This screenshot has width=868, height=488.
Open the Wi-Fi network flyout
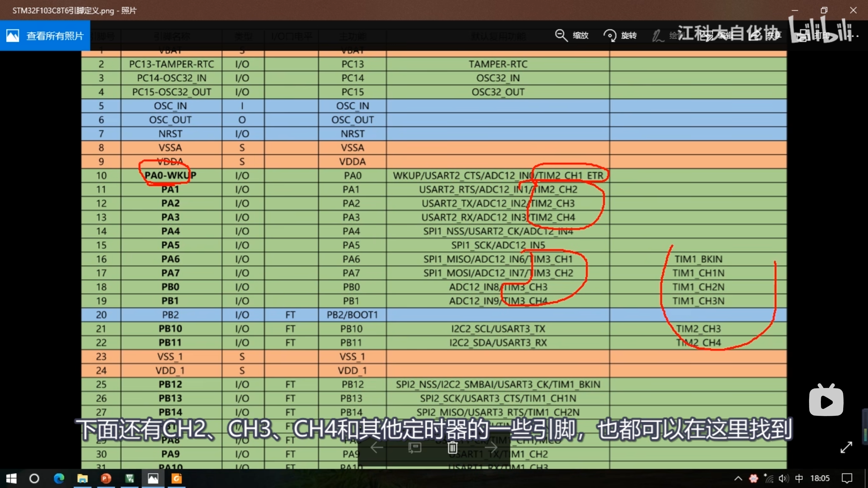coord(770,479)
